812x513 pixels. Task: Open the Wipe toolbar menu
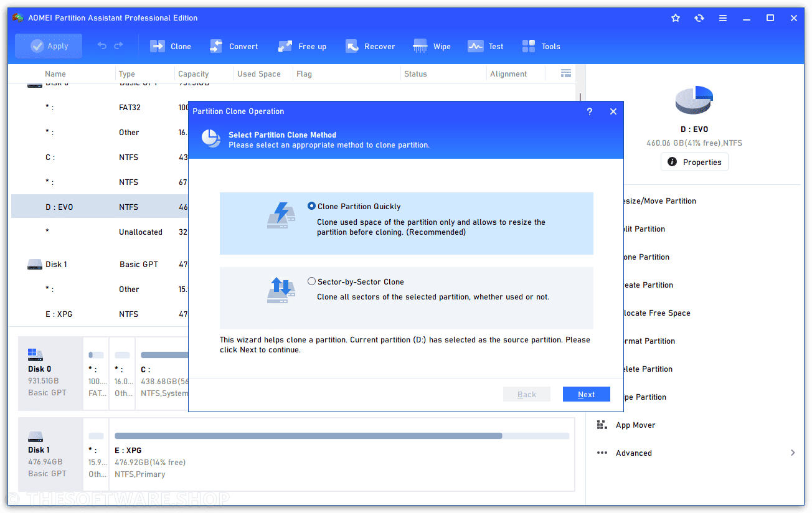(432, 46)
